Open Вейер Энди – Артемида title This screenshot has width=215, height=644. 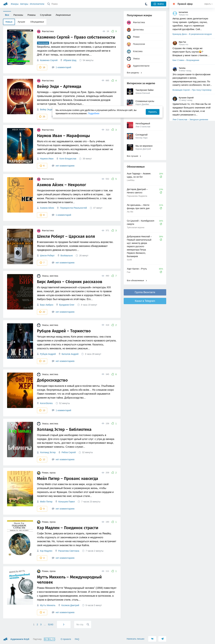click(x=59, y=87)
